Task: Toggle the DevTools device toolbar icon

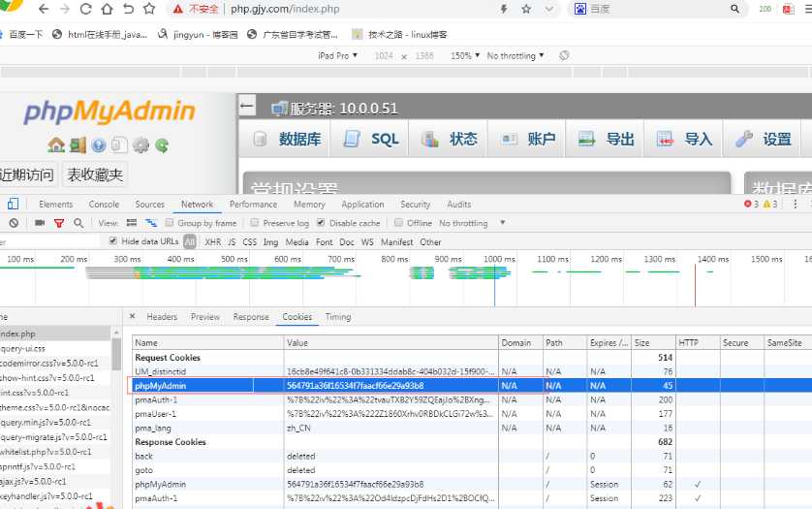Action: 13,204
